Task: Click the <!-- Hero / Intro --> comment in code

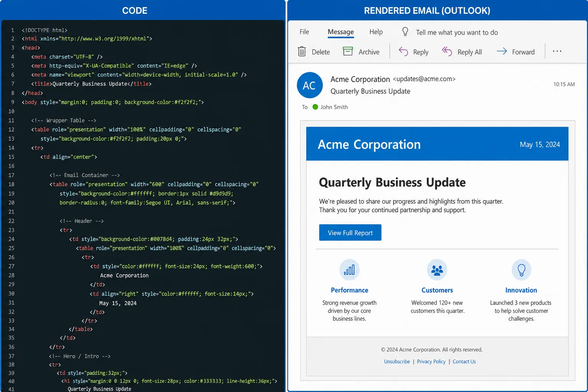Action: pos(80,356)
